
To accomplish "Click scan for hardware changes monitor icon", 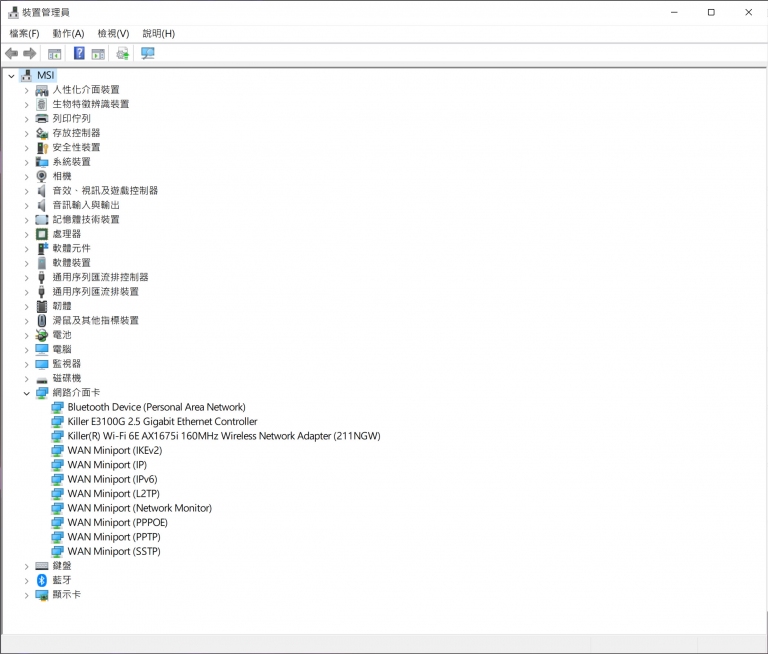I will click(x=147, y=53).
